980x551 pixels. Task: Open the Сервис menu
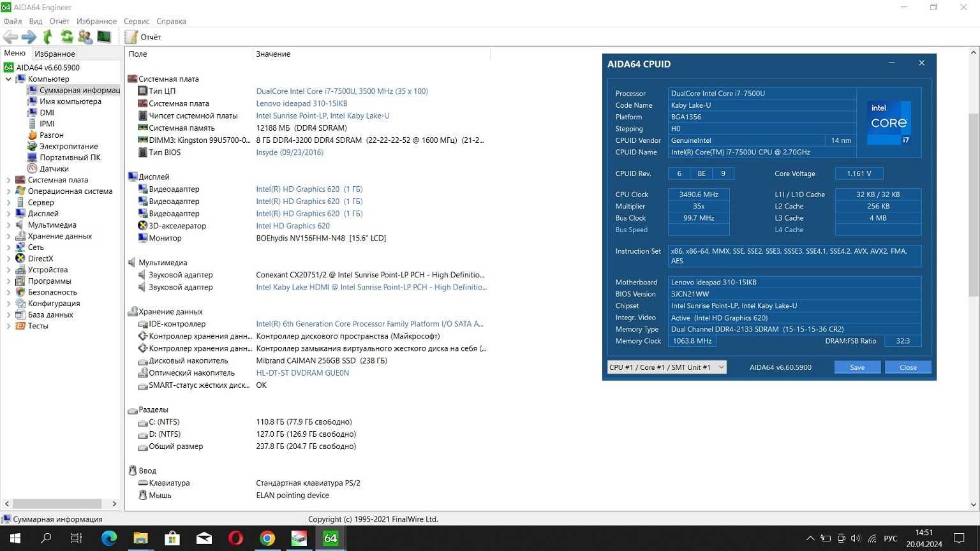click(x=137, y=21)
